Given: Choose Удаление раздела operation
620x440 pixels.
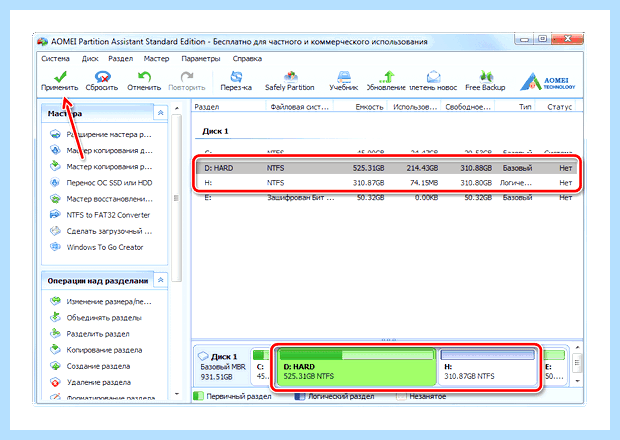Looking at the screenshot, I should (x=91, y=383).
